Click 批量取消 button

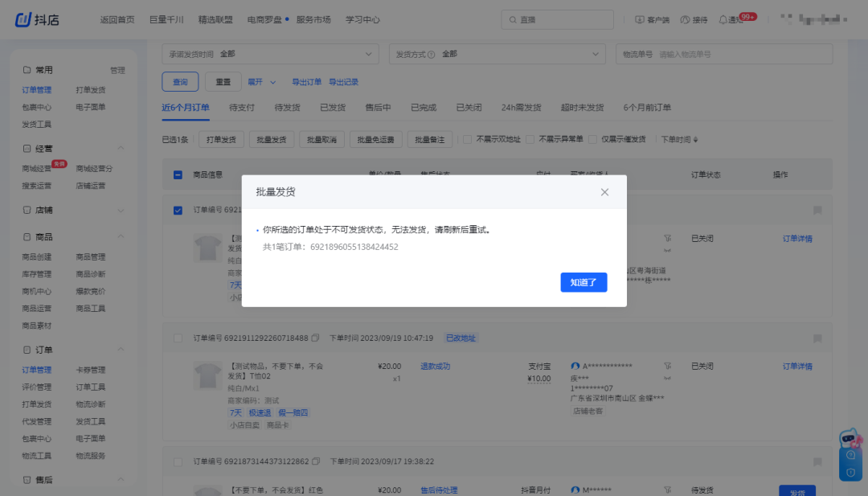pyautogui.click(x=321, y=140)
